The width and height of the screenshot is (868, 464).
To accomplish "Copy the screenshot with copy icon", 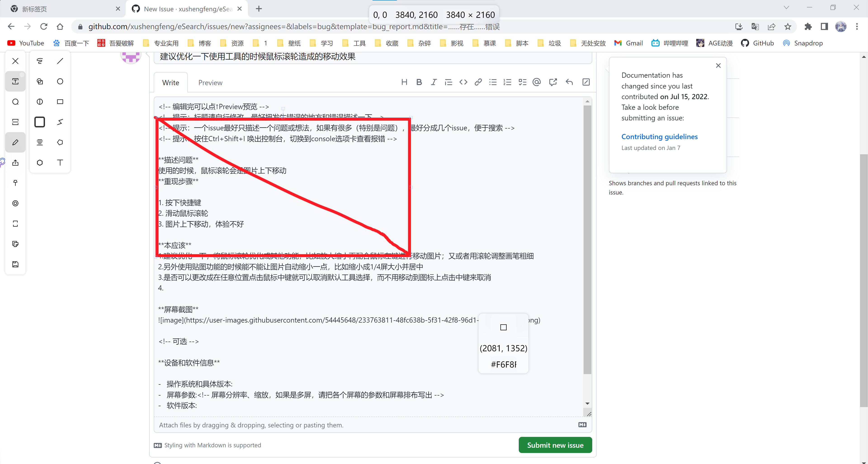I will tap(16, 244).
